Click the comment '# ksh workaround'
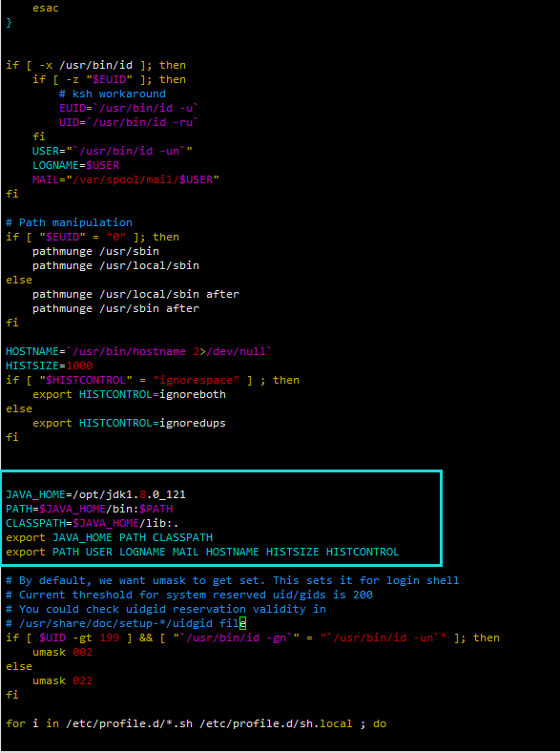The height and width of the screenshot is (753, 560). point(113,94)
